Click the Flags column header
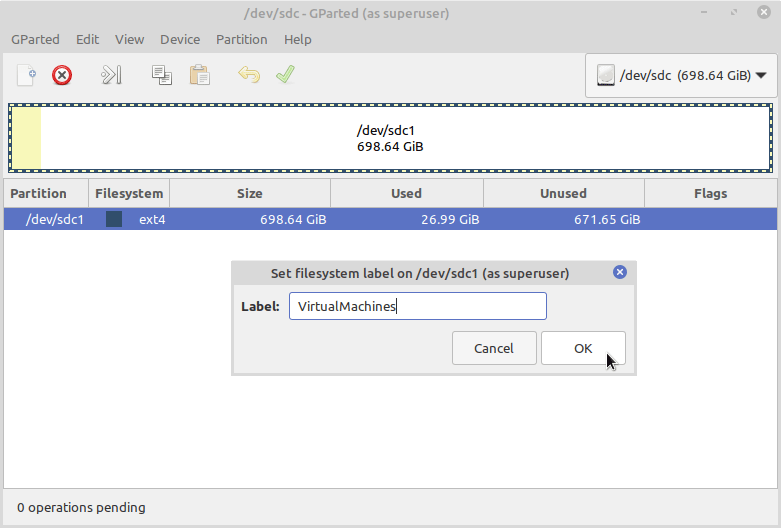Screen dimensions: 782x528 (x=711, y=193)
